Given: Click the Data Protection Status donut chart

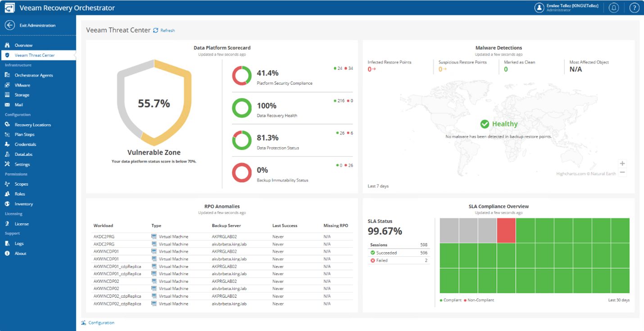Looking at the screenshot, I should [x=242, y=140].
